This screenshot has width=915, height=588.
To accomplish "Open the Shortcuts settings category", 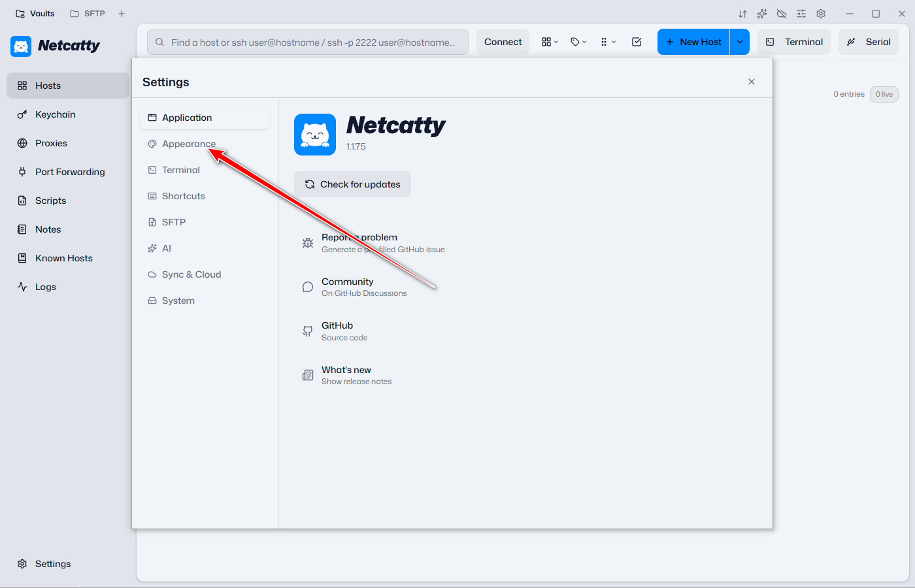I will tap(205, 196).
